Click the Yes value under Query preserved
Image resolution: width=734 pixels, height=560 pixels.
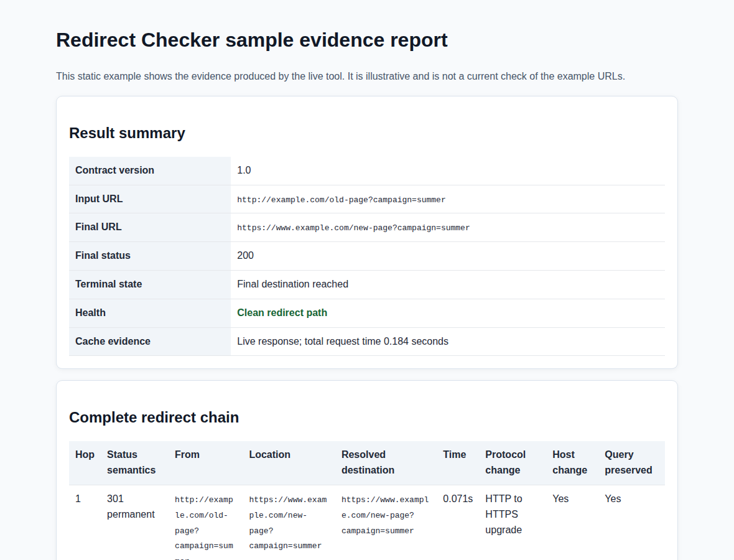coord(613,498)
